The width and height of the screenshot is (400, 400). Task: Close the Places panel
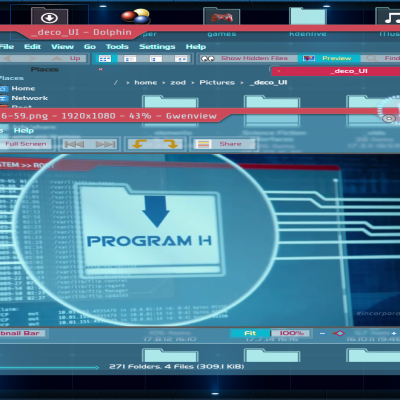click(100, 69)
